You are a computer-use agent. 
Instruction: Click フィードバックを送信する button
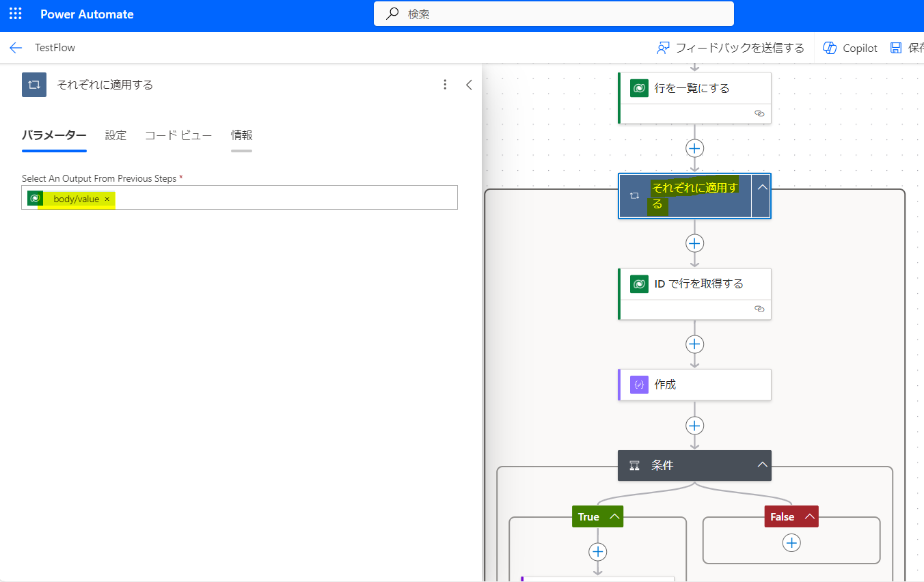[x=730, y=48]
